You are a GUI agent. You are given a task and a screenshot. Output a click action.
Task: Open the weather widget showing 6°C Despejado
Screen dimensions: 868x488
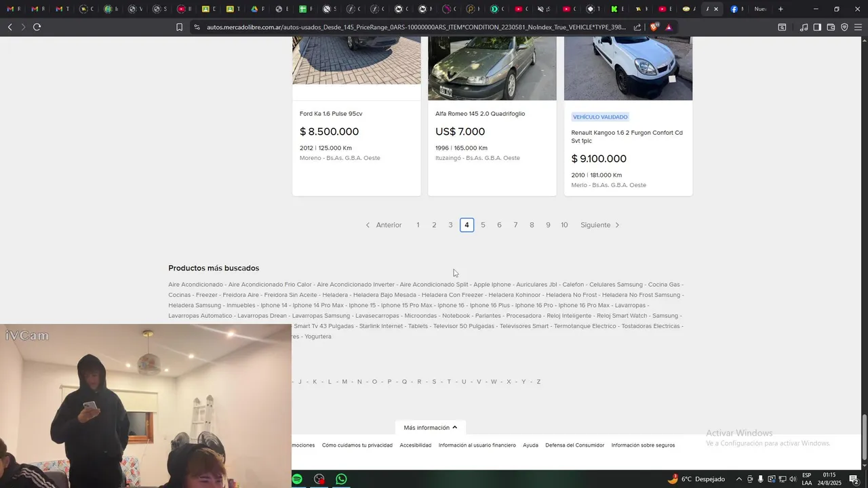pyautogui.click(x=696, y=479)
